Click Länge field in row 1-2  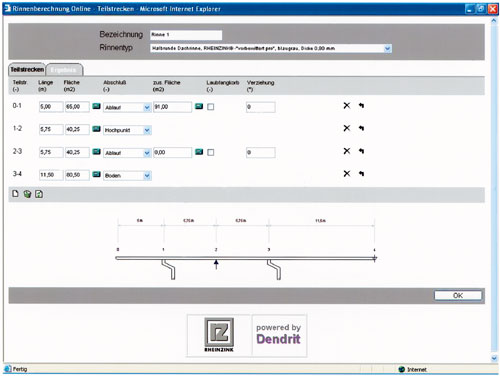pos(51,129)
